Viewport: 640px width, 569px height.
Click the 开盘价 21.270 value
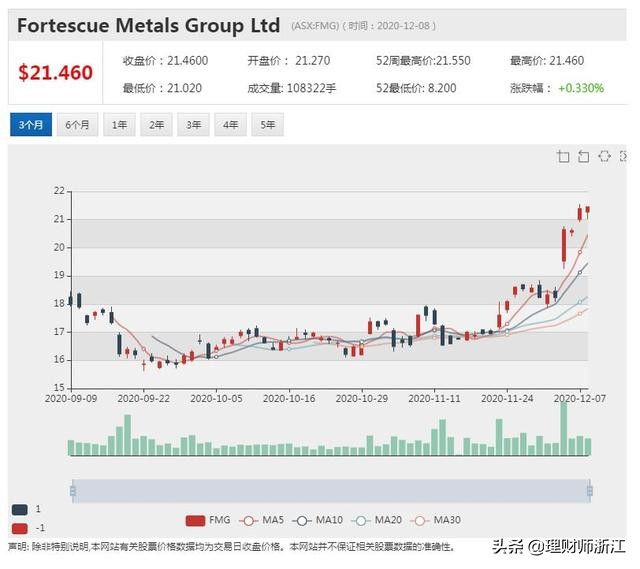289,61
